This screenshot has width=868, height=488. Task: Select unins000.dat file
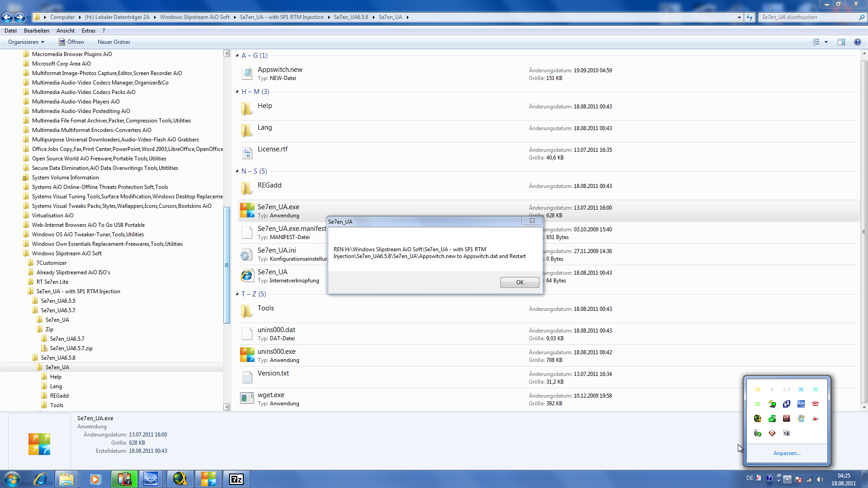(x=276, y=330)
